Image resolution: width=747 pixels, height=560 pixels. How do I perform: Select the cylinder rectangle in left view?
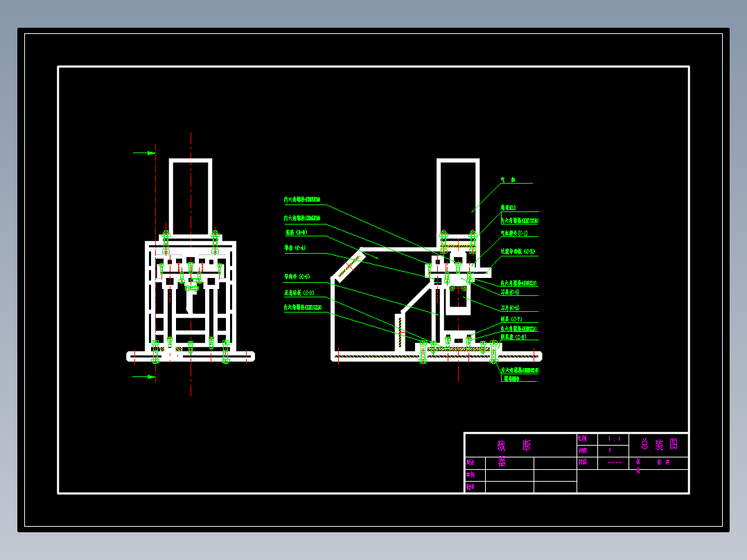pos(191,198)
